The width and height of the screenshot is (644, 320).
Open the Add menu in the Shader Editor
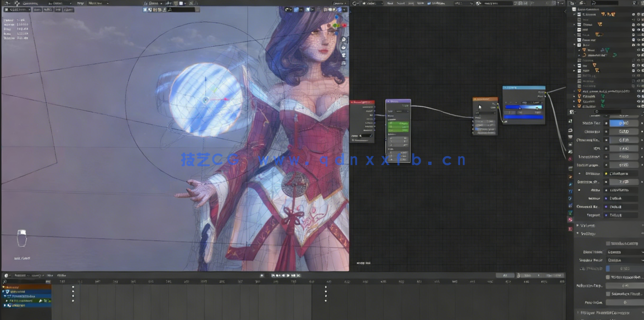(x=411, y=3)
